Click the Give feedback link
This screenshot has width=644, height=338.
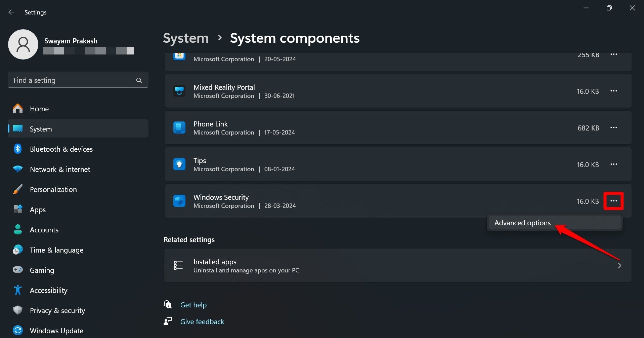click(202, 322)
